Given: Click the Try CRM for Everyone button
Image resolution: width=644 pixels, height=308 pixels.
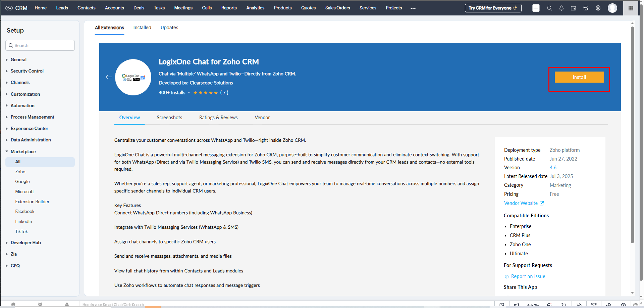Looking at the screenshot, I should click(x=493, y=8).
